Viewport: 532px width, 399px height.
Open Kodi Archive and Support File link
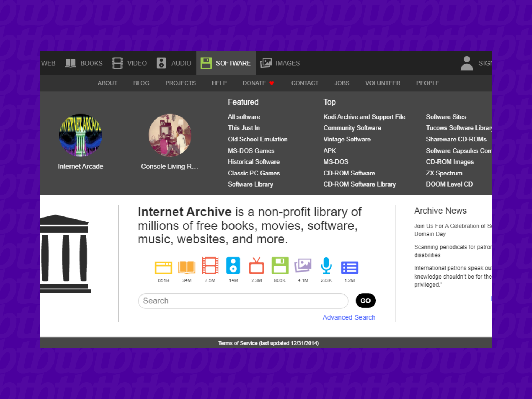tap(364, 117)
